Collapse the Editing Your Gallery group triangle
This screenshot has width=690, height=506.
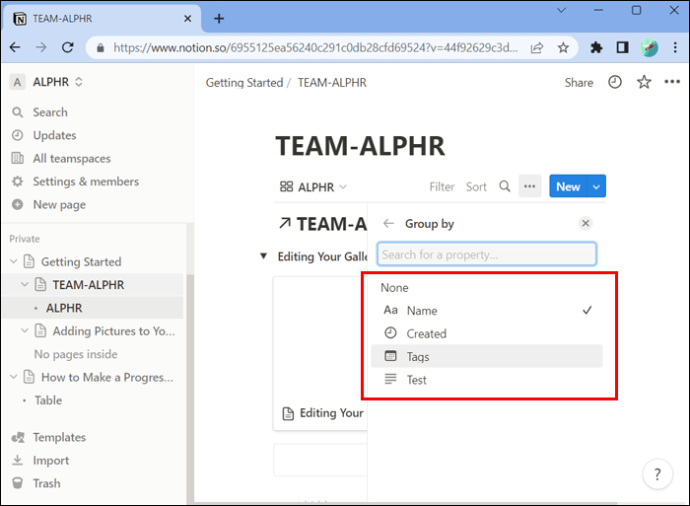tap(263, 256)
